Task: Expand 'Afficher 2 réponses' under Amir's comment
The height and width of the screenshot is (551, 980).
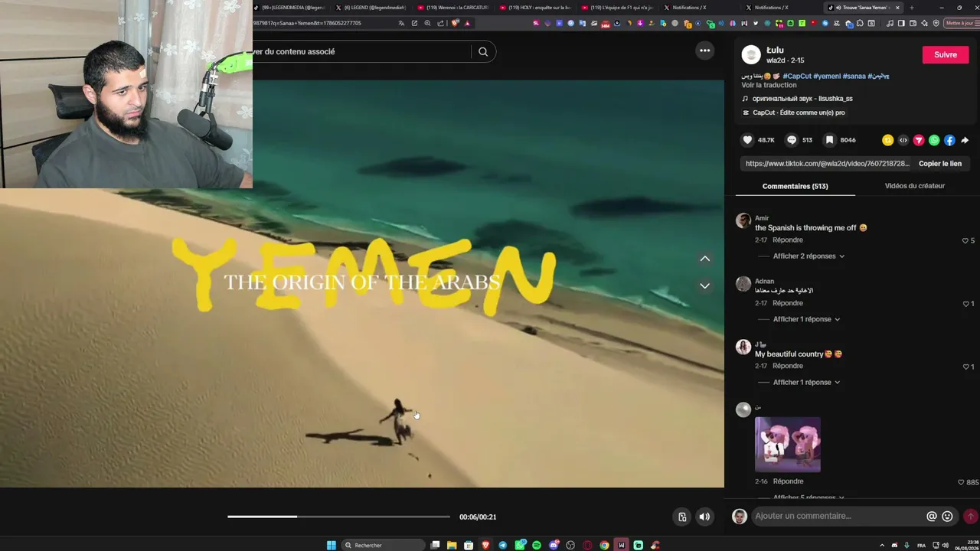Action: coord(808,256)
